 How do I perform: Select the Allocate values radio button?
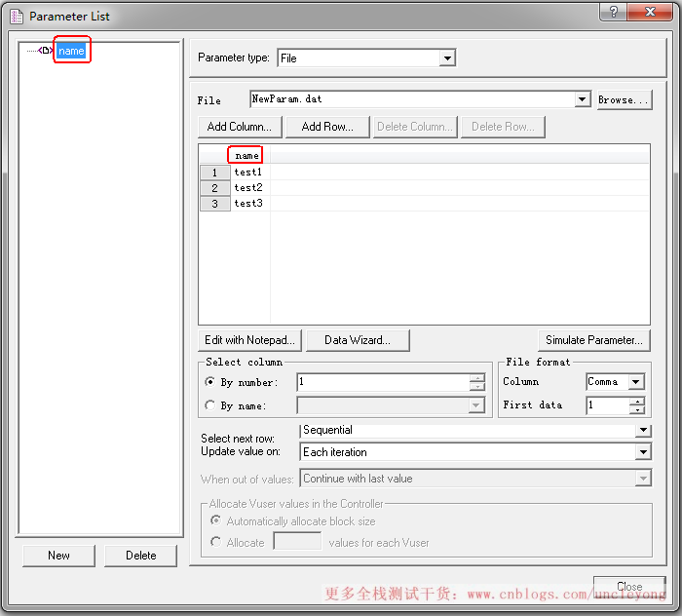(215, 542)
